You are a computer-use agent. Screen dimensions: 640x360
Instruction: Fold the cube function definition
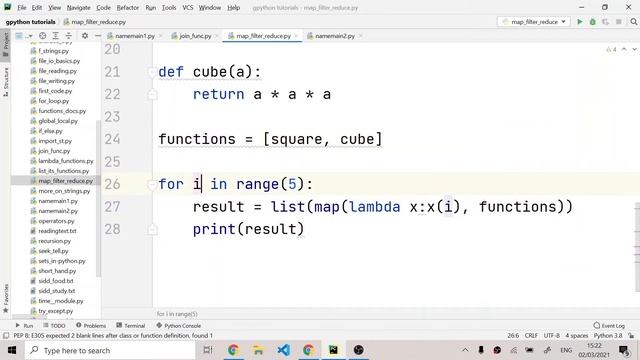(x=152, y=72)
